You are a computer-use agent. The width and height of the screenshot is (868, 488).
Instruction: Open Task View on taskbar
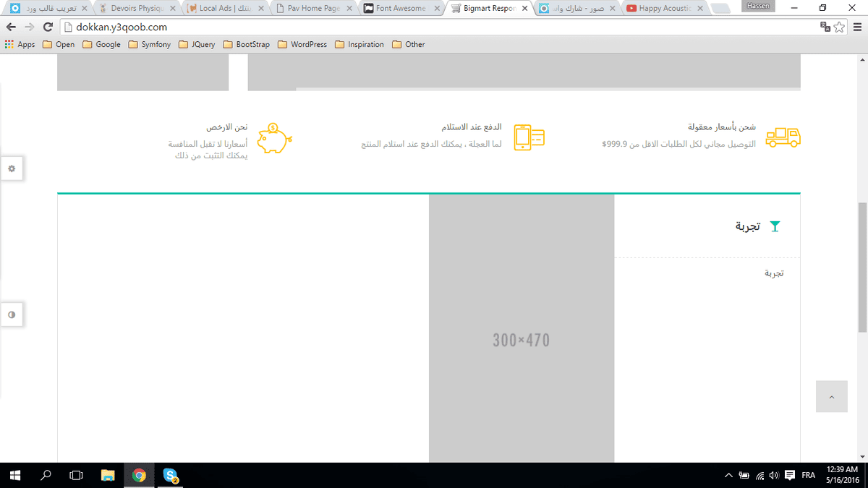76,475
